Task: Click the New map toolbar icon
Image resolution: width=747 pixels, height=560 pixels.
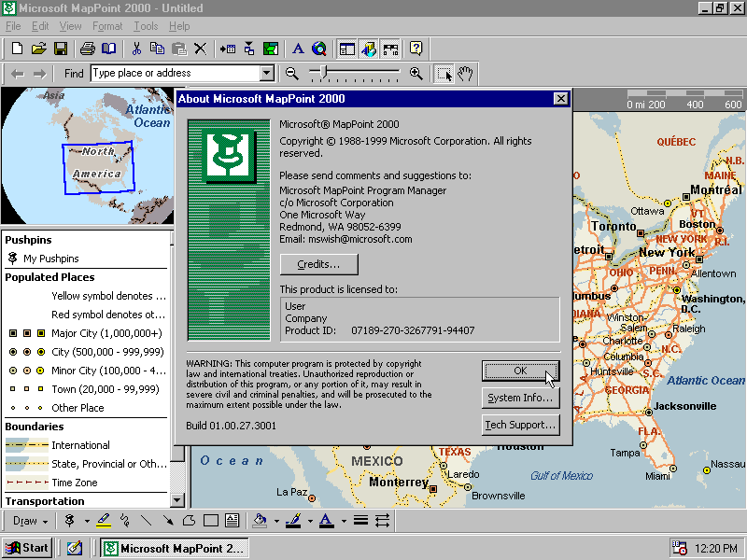Action: [x=17, y=49]
